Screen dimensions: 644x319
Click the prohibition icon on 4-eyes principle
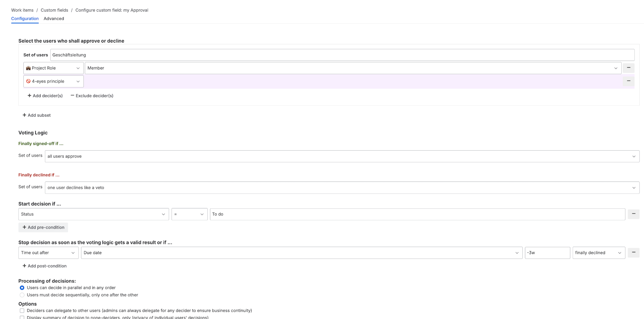(x=29, y=81)
